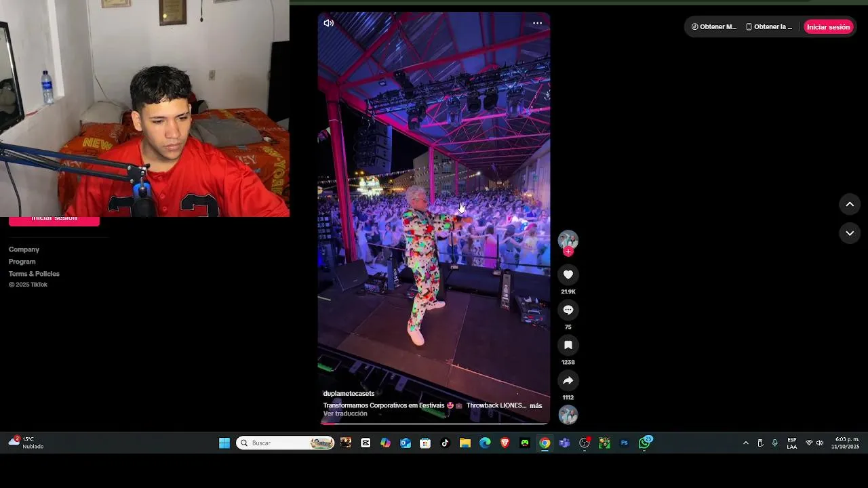Open the weather widget showing 15°C Nublado
868x488 pixels.
tap(26, 443)
